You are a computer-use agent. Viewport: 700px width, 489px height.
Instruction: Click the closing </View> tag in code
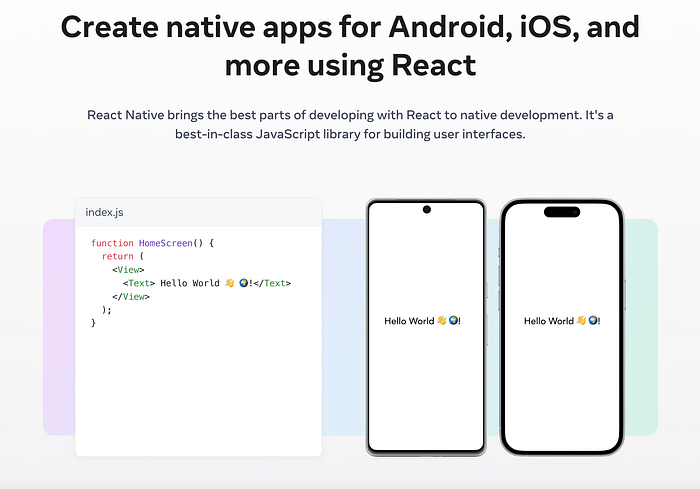[131, 297]
